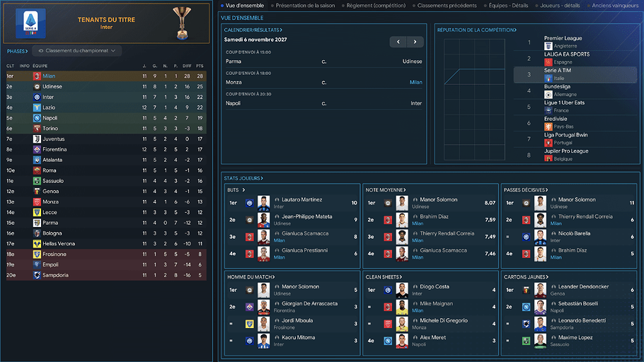
Task: Expand the HOMME DU MATCH stats list
Action: point(251,277)
